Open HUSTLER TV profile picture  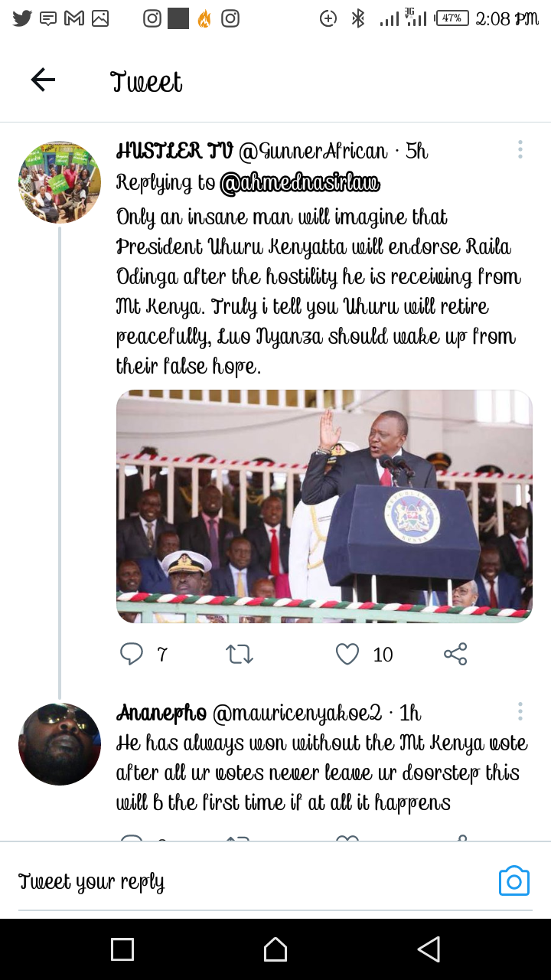(60, 182)
